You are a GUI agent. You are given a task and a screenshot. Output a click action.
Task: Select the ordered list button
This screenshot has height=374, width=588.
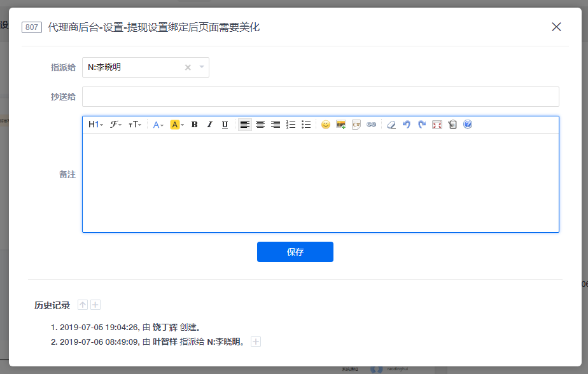click(x=291, y=125)
